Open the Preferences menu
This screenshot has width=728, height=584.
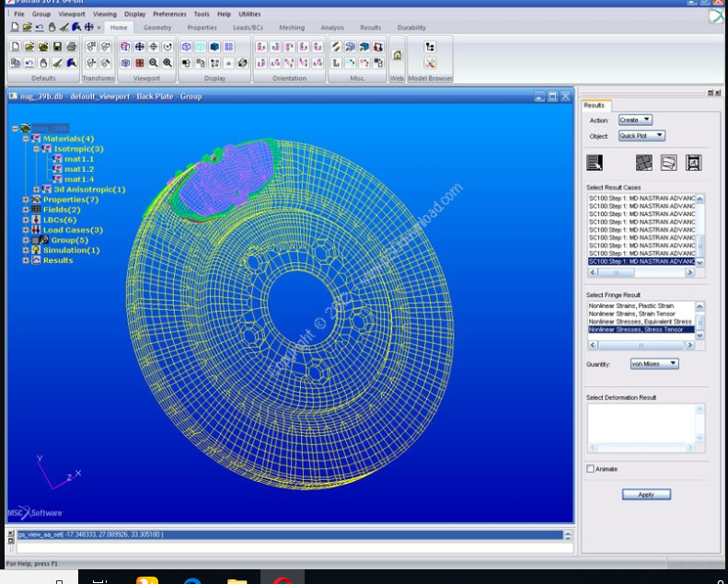tap(169, 14)
